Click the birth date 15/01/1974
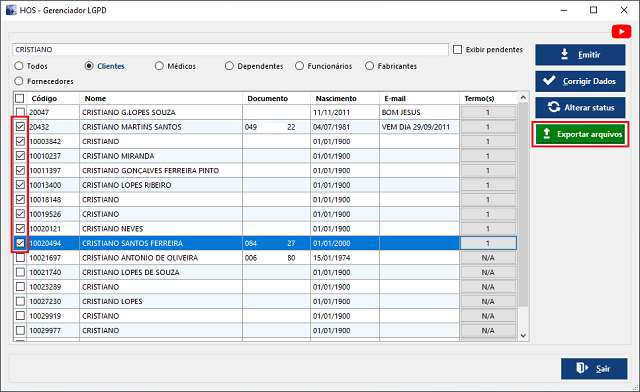The image size is (640, 392). pyautogui.click(x=331, y=258)
